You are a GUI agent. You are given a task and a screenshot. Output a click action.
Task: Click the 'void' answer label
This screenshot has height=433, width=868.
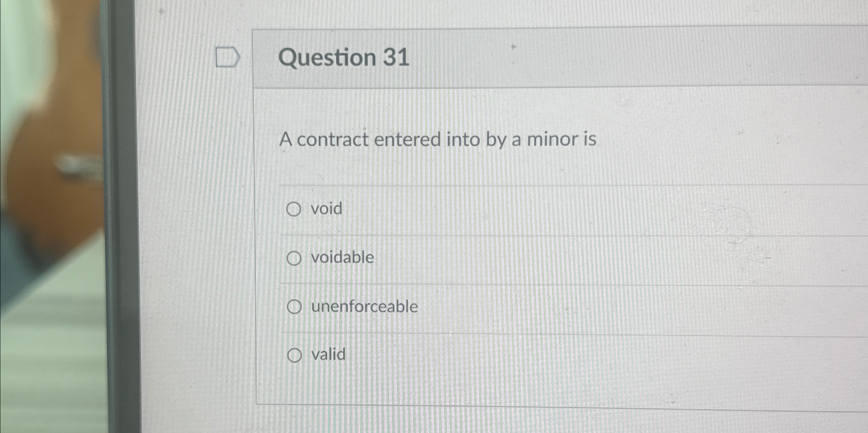[326, 209]
